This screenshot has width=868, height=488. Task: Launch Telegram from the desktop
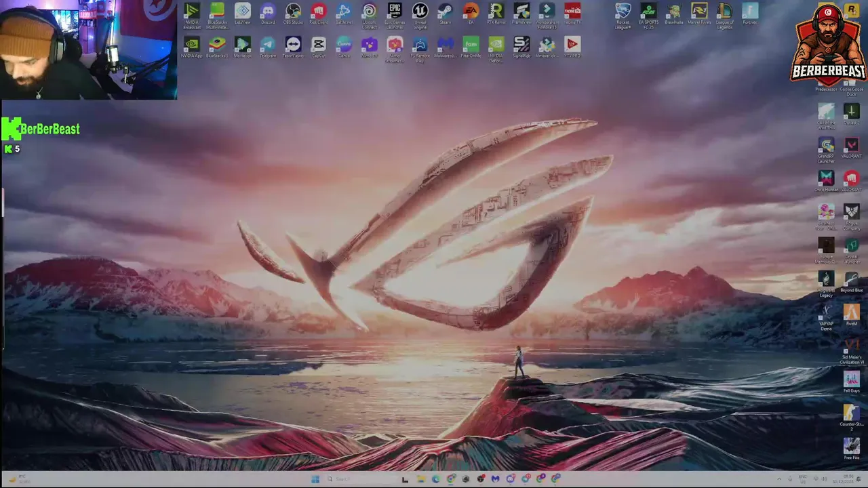[268, 47]
